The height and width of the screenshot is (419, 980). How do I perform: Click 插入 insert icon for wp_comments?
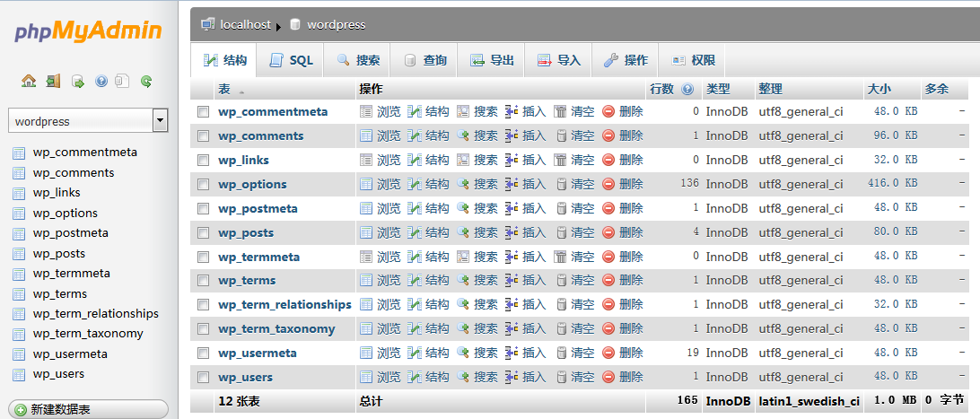point(512,136)
